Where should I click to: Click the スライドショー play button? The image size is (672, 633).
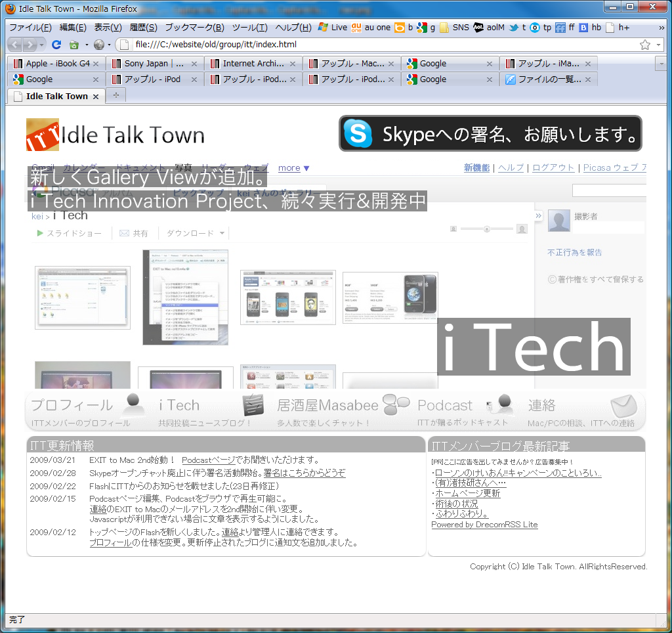pos(69,233)
